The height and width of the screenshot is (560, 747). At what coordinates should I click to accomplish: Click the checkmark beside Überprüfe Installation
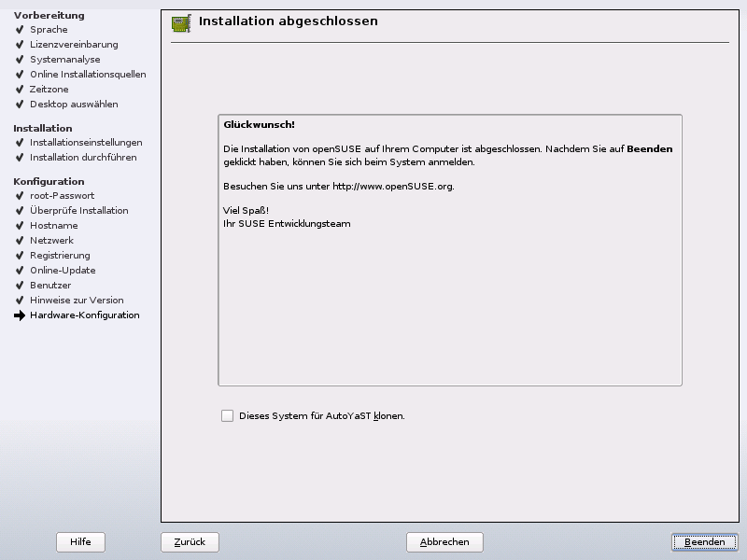click(20, 211)
